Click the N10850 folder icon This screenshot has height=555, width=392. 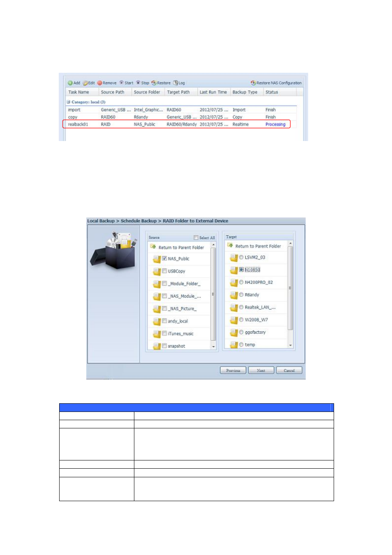coord(233,270)
